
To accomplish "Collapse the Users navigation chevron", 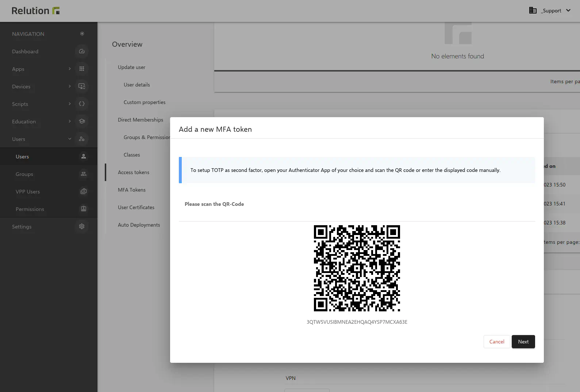I will [x=70, y=139].
